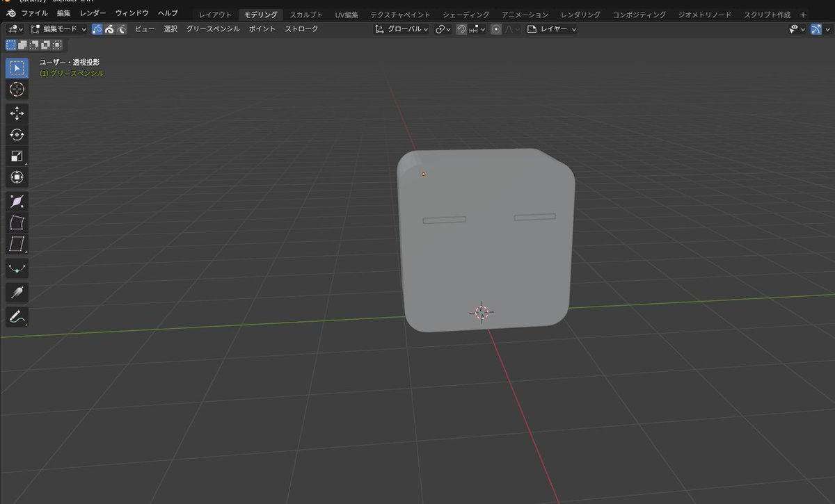The width and height of the screenshot is (835, 504).
Task: Open the ファイル menu
Action: 35,13
